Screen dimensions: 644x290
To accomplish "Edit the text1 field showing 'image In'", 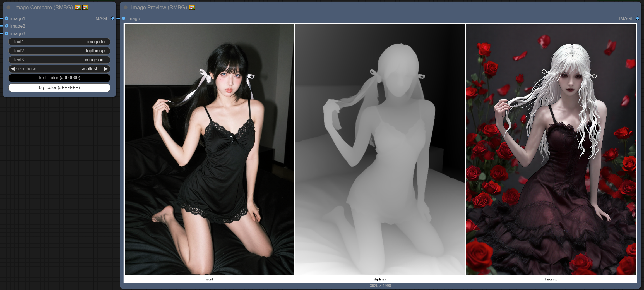I will pyautogui.click(x=59, y=42).
